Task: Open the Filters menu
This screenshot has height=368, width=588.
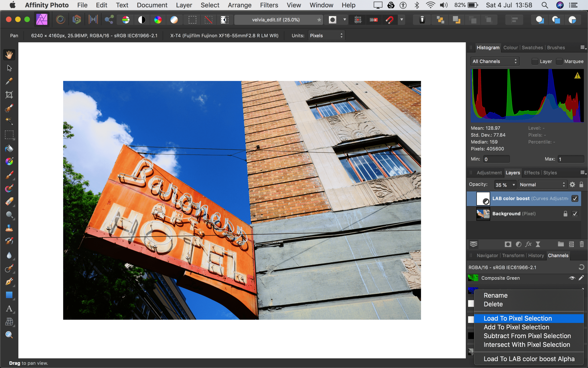Action: pyautogui.click(x=269, y=5)
